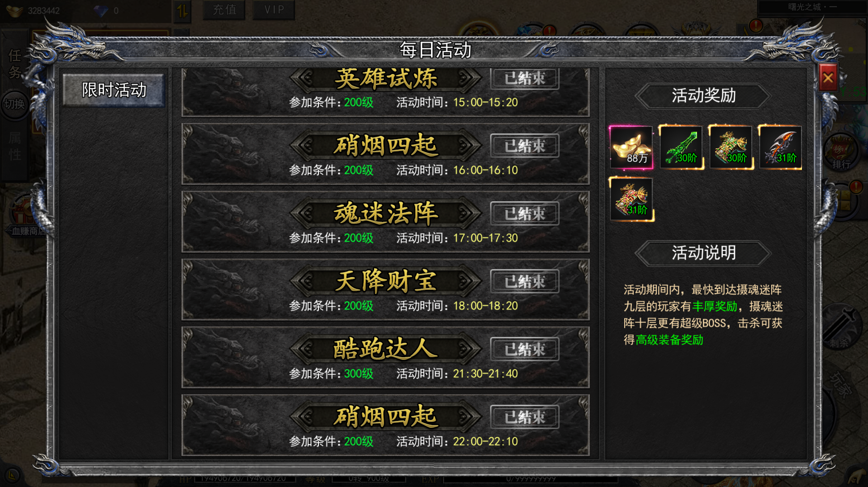
Task: Click 已结束 button for 酷跑达人
Action: [525, 349]
